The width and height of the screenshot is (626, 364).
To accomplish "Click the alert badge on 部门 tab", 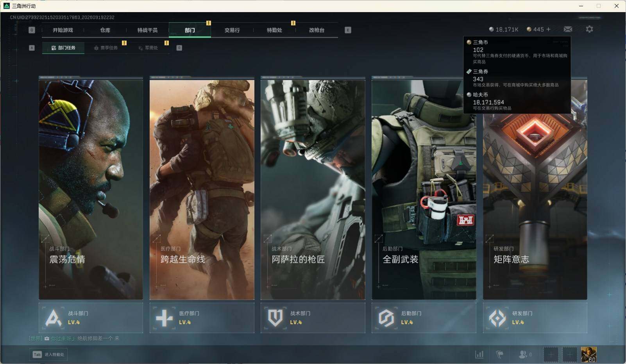I will click(x=209, y=23).
